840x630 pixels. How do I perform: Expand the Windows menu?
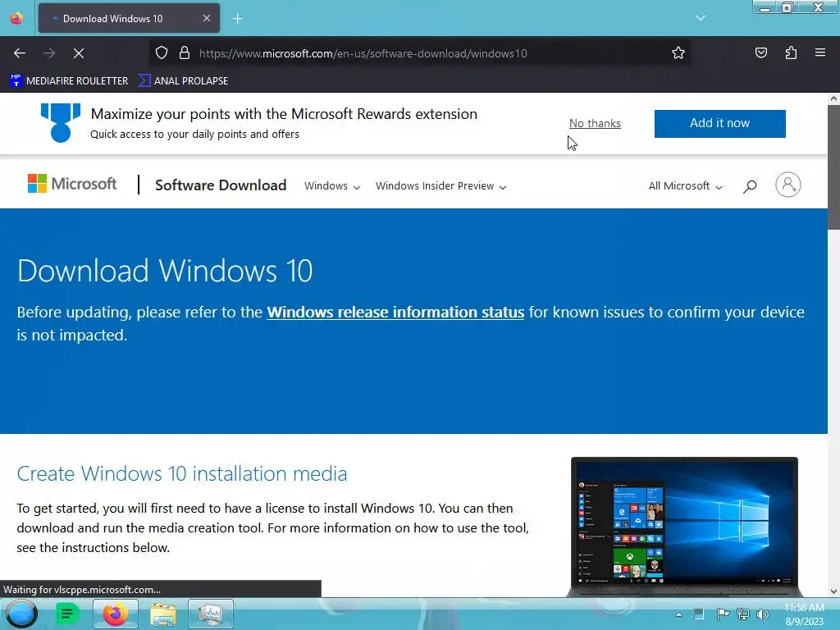[x=332, y=186]
